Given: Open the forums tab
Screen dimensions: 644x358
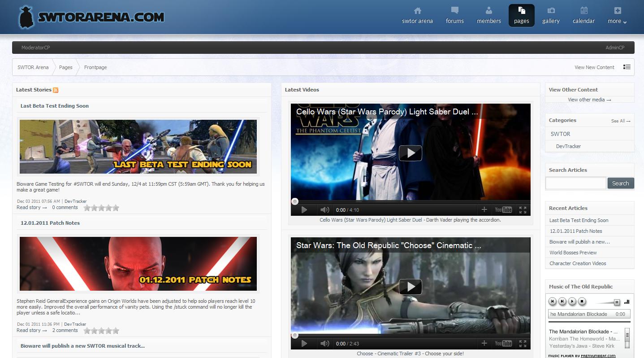Looking at the screenshot, I should pyautogui.click(x=454, y=16).
